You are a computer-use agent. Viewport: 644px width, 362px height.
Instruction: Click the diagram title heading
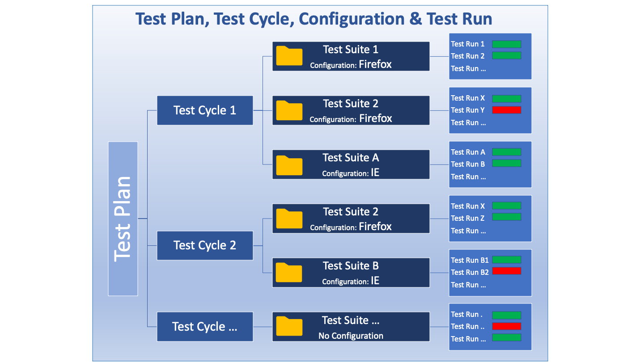click(314, 19)
